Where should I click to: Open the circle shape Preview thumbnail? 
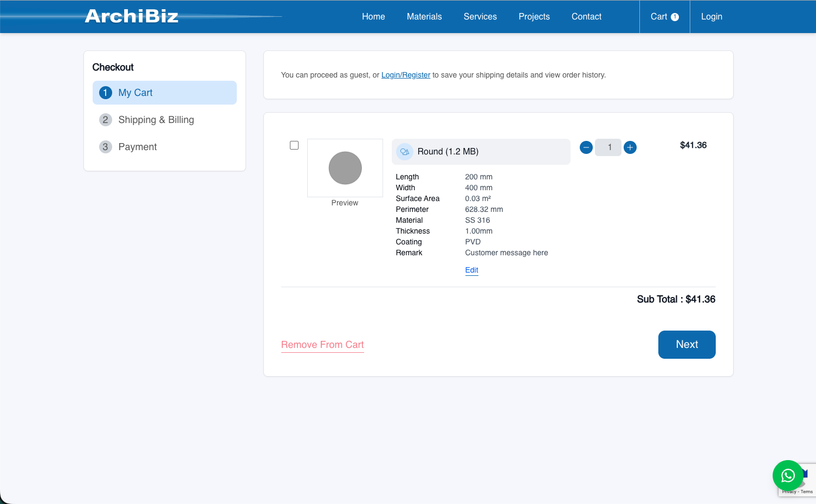(x=345, y=168)
